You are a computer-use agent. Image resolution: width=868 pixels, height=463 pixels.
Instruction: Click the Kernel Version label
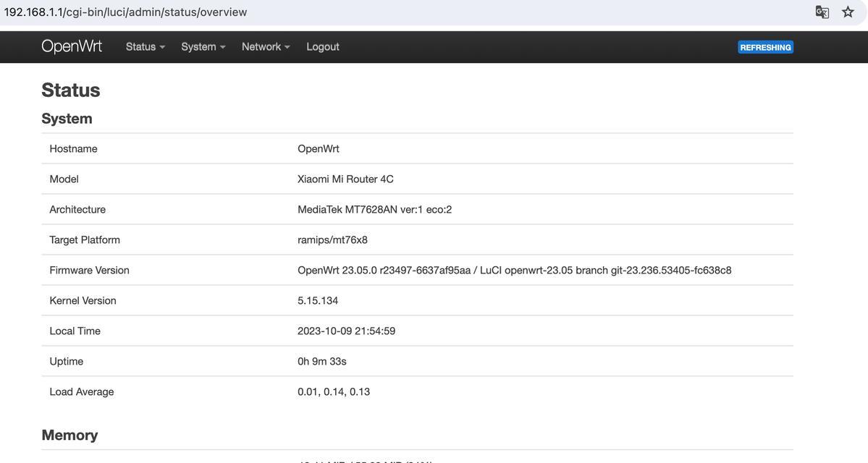(x=83, y=301)
